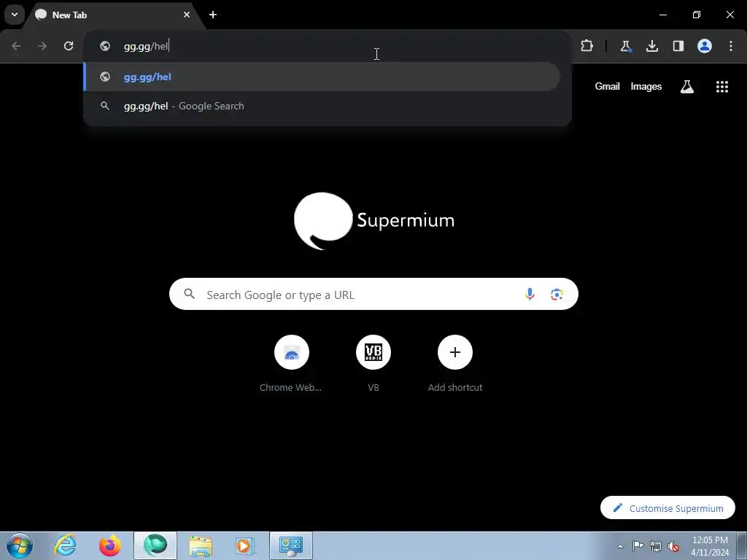Open the profile avatar icon
This screenshot has height=560, width=747.
705,46
